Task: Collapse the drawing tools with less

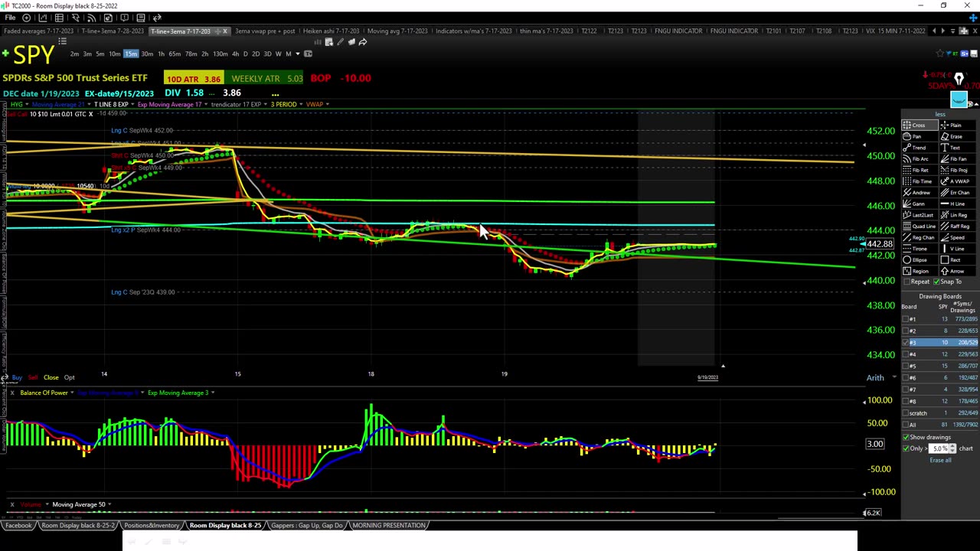Action: pyautogui.click(x=940, y=114)
